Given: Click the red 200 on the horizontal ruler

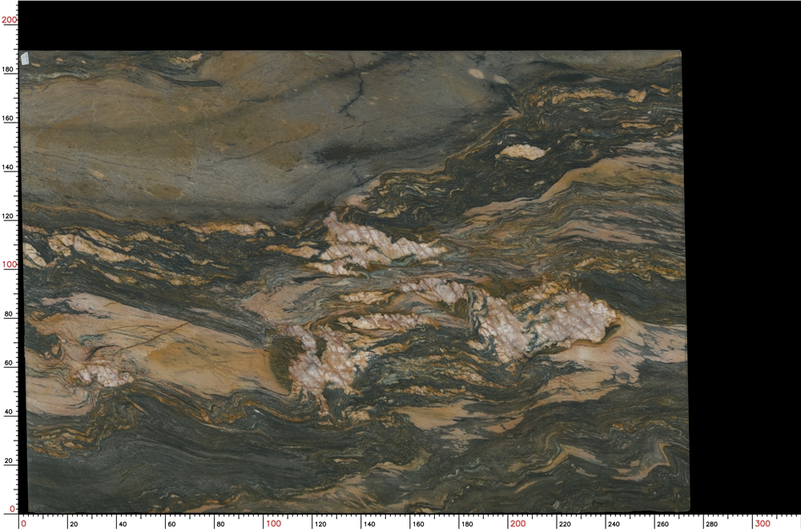Looking at the screenshot, I should (x=517, y=524).
